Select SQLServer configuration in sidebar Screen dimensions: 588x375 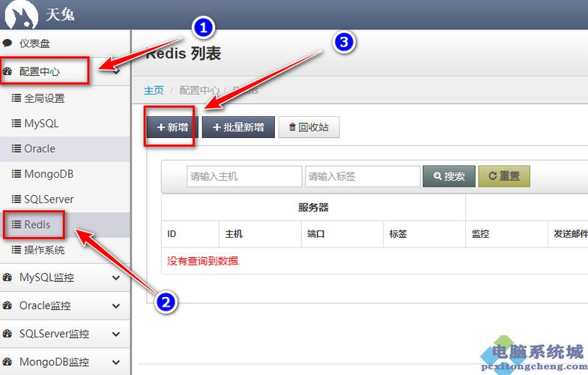click(65, 199)
